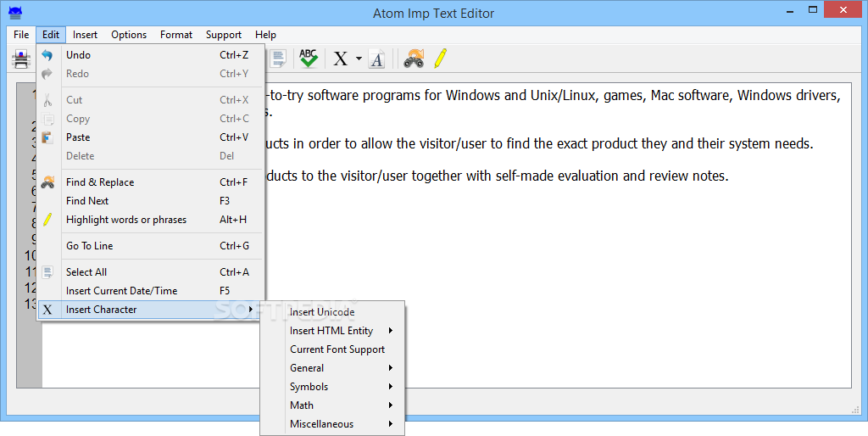Choose Current Font Support

332,349
